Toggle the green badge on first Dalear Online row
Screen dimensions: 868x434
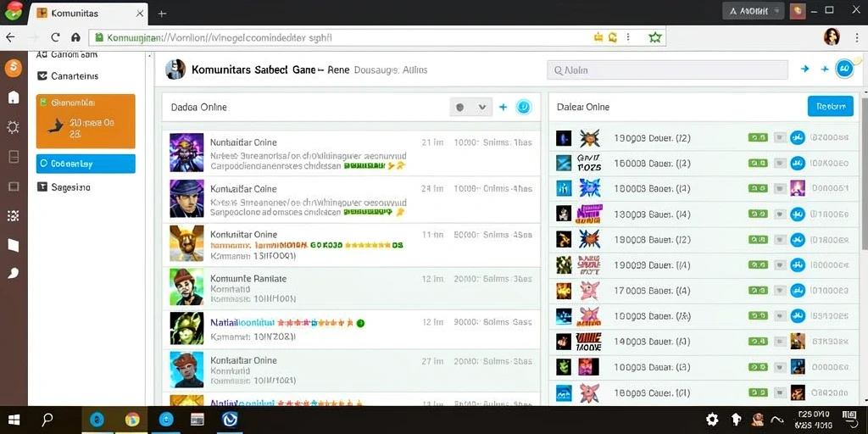(x=757, y=138)
